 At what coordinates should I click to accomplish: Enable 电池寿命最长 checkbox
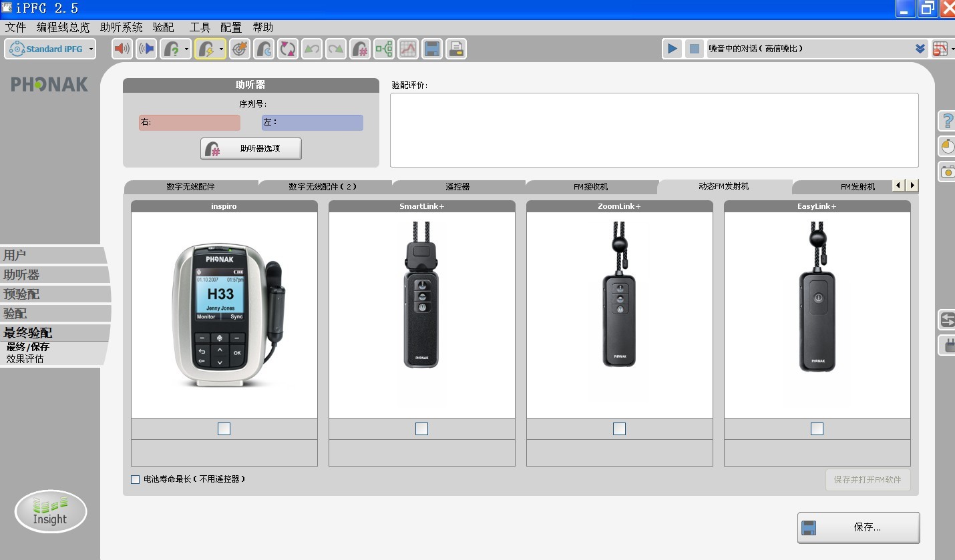click(136, 479)
